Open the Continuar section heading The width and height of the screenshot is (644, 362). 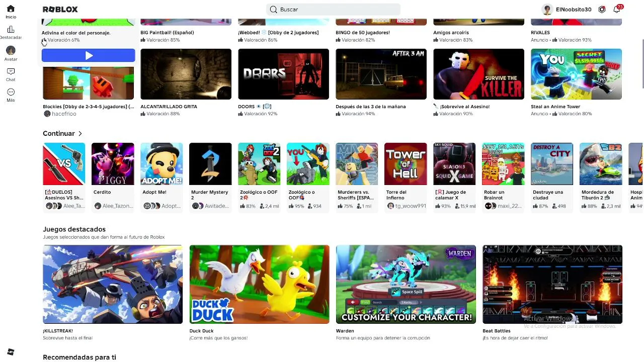[x=59, y=134]
